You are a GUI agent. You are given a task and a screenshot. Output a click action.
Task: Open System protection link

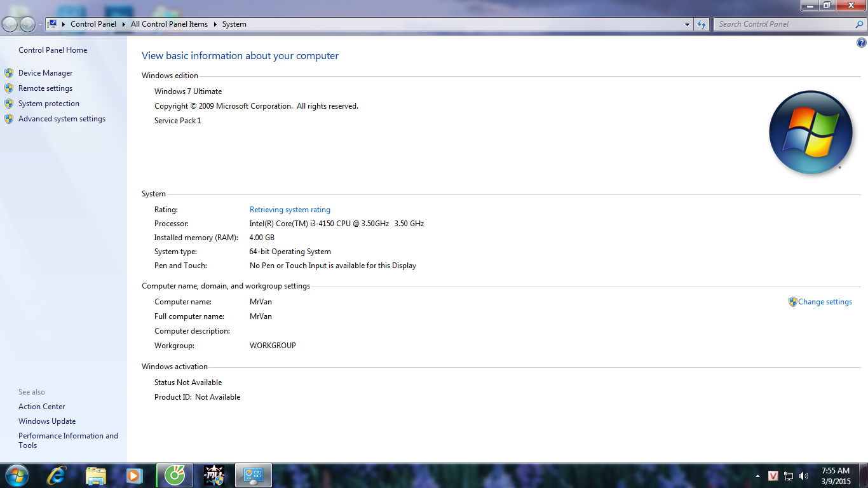(x=49, y=104)
